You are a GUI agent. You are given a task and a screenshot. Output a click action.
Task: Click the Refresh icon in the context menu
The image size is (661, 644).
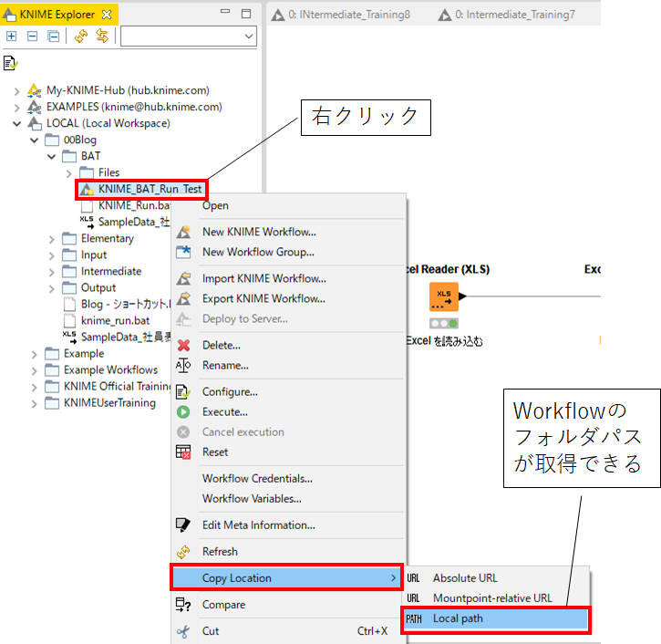coord(183,552)
